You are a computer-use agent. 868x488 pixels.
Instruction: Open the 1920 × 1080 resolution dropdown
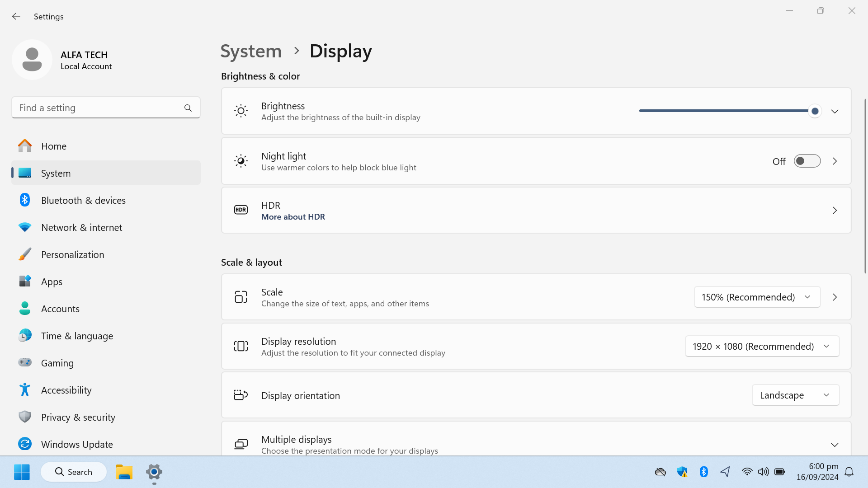tap(762, 346)
